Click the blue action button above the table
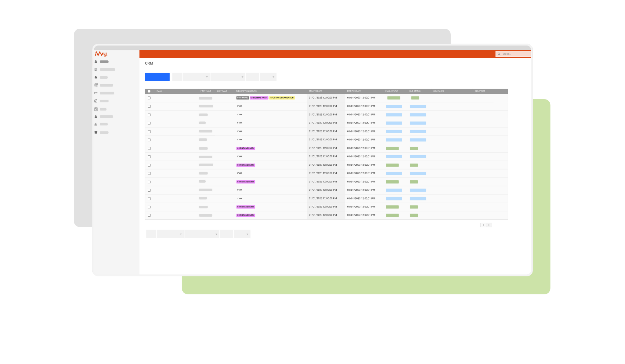 coord(157,77)
